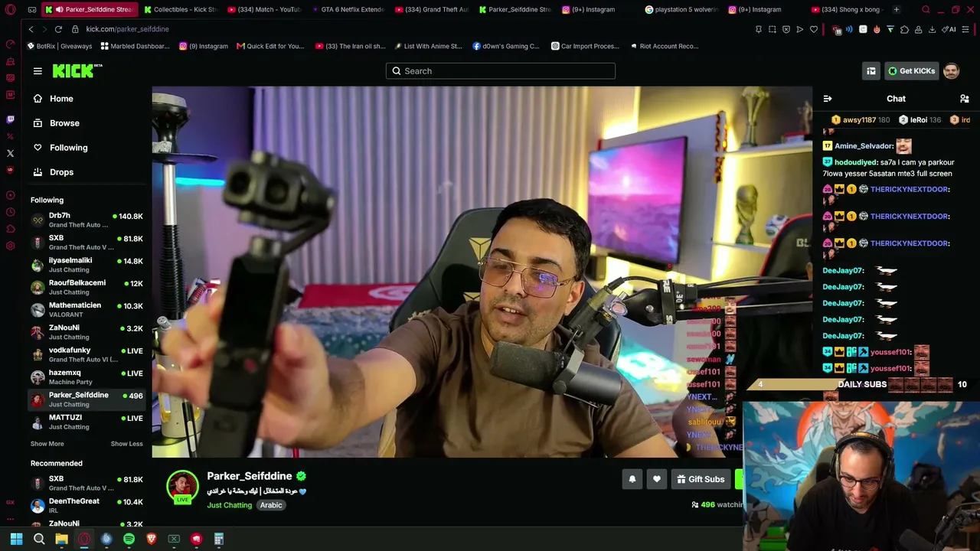This screenshot has width=980, height=551.
Task: Open awsy1187 in the top gifters bar
Action: pyautogui.click(x=859, y=120)
